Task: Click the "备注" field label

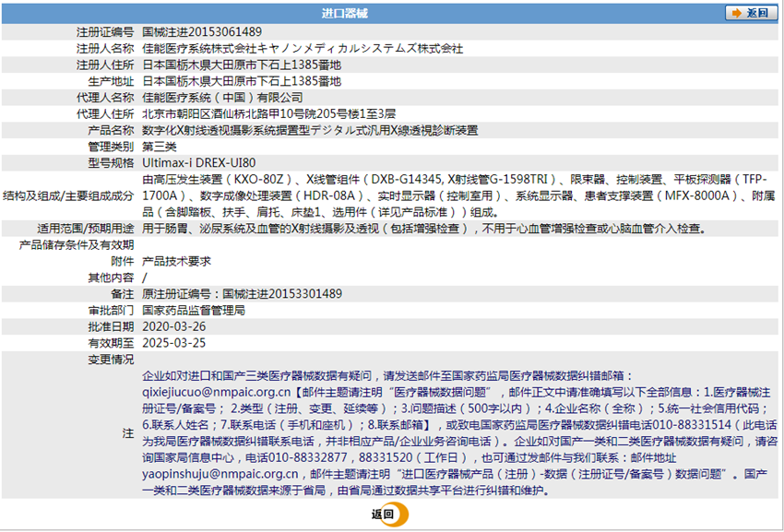Action: coord(123,294)
